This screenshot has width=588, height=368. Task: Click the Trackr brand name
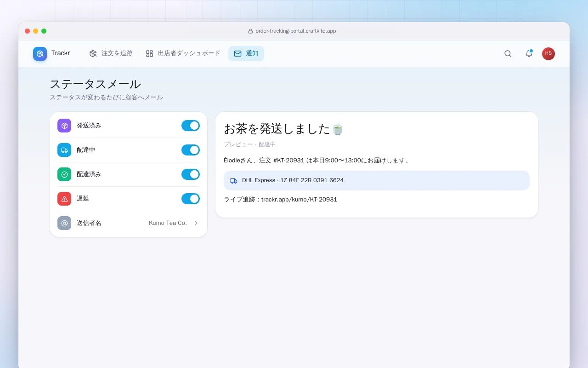click(61, 53)
